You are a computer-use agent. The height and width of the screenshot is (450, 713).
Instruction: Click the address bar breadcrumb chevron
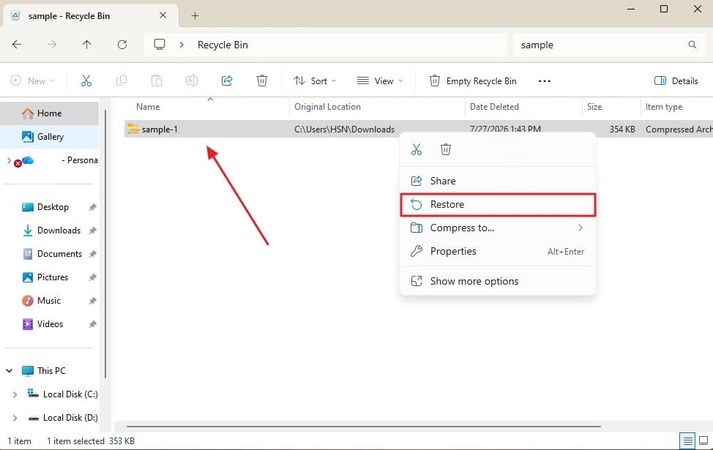tap(181, 45)
